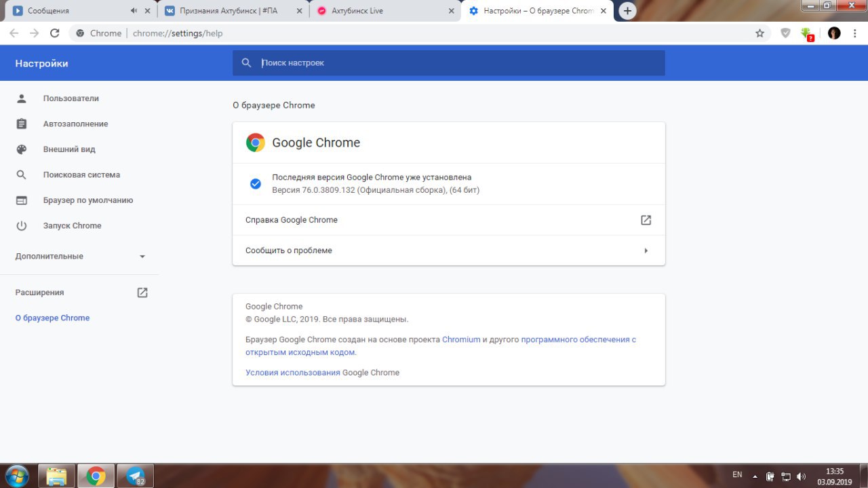
Task: Click the Настройки header title
Action: point(42,63)
